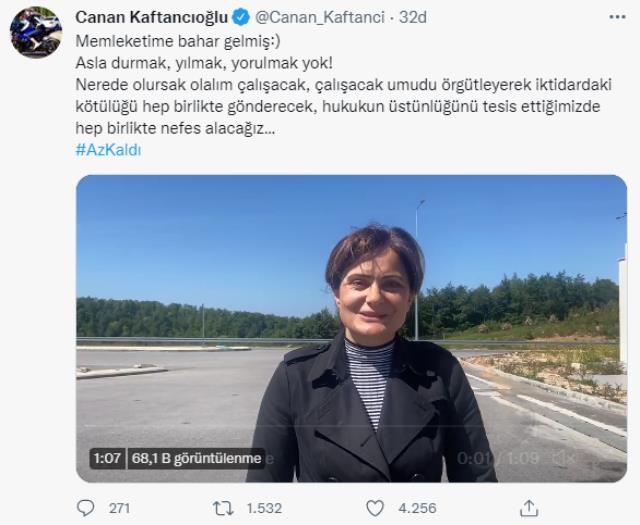Image resolution: width=640 pixels, height=525 pixels.
Task: See the 4.256 likes count
Action: (416, 508)
